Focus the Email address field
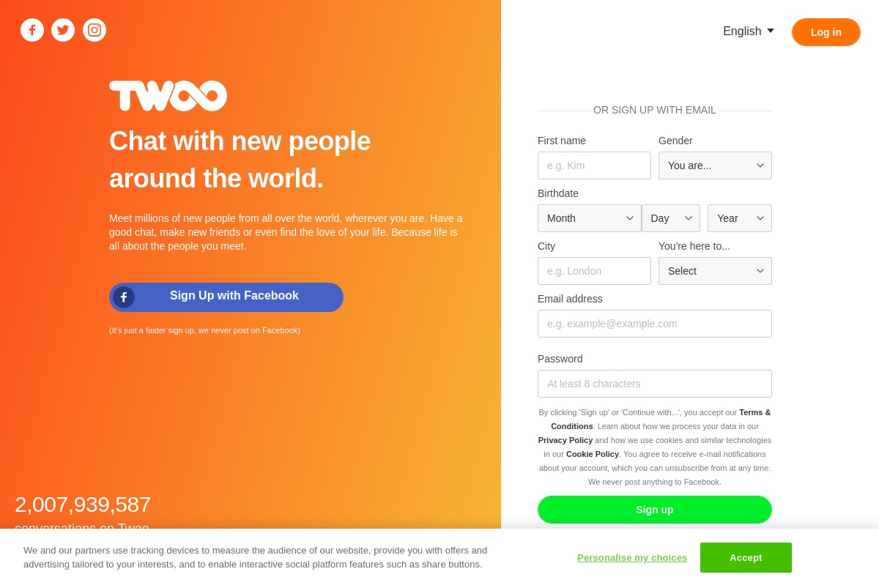The width and height of the screenshot is (879, 588). click(655, 324)
